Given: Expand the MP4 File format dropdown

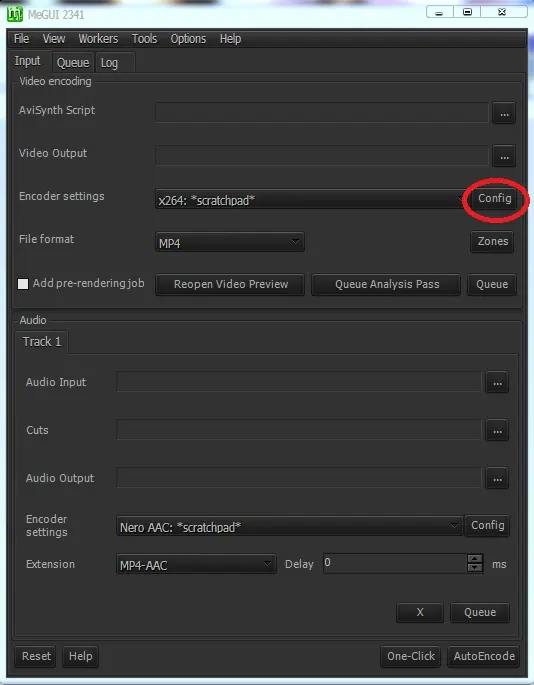Looking at the screenshot, I should pyautogui.click(x=230, y=242).
